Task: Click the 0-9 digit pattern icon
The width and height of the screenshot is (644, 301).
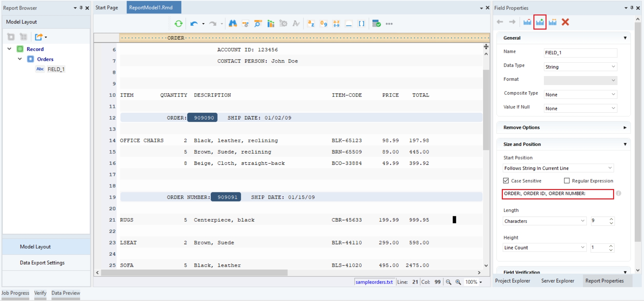Action: click(324, 24)
